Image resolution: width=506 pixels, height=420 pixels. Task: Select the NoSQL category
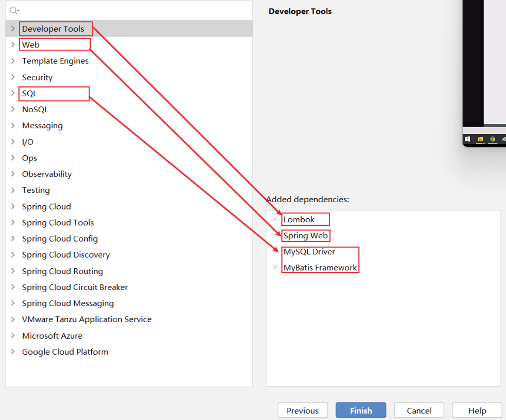(x=35, y=110)
